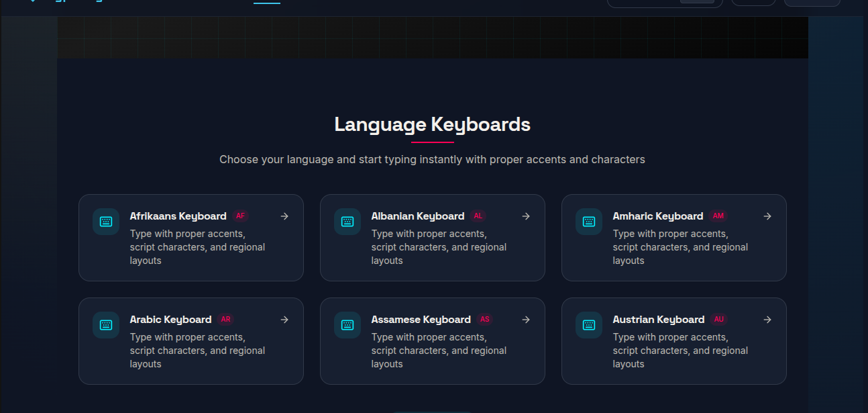Image resolution: width=868 pixels, height=413 pixels.
Task: Click the Assamese Keyboard card icon
Action: point(347,325)
